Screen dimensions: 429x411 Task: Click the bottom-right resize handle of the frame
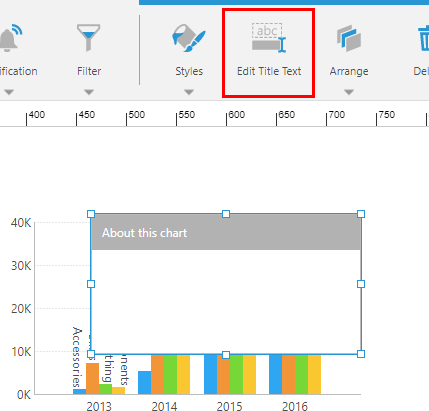[361, 354]
